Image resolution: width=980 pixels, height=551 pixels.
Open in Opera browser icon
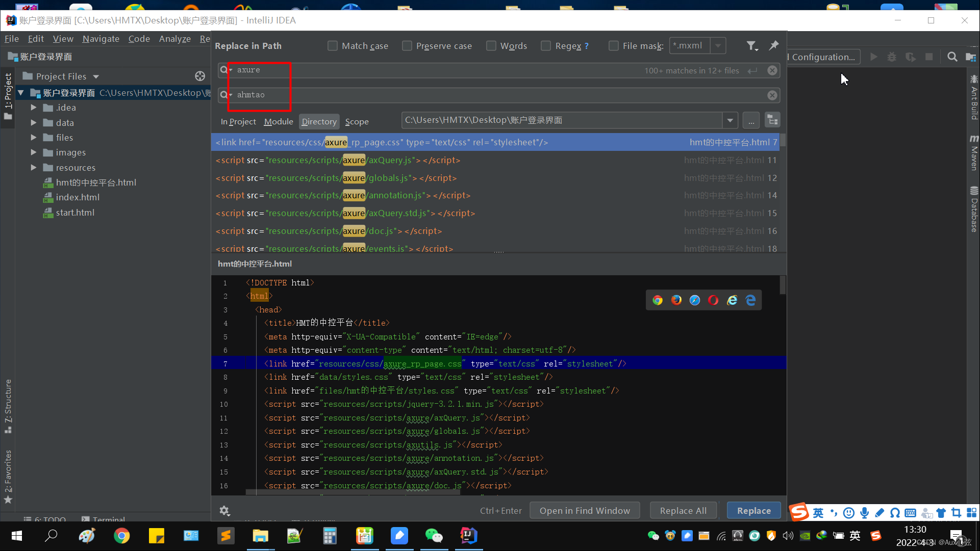coord(713,300)
